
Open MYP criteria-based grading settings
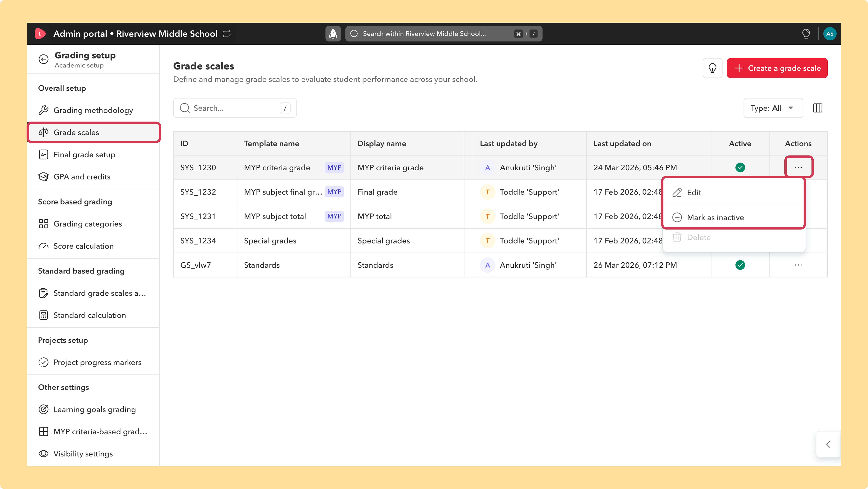click(x=93, y=432)
